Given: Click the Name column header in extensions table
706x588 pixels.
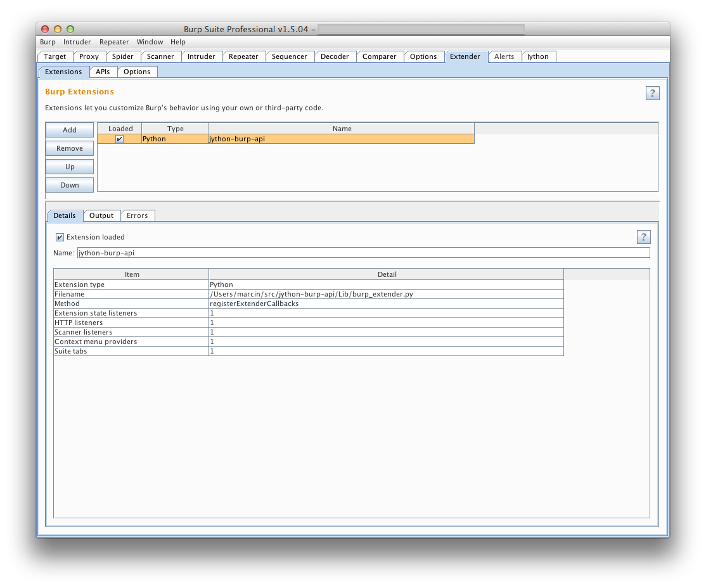Looking at the screenshot, I should tap(342, 129).
